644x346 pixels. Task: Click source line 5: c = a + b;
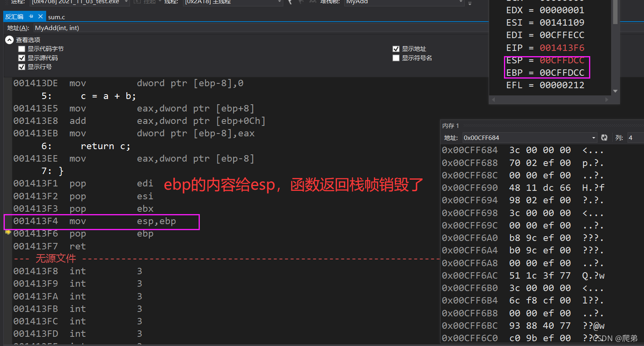point(89,96)
